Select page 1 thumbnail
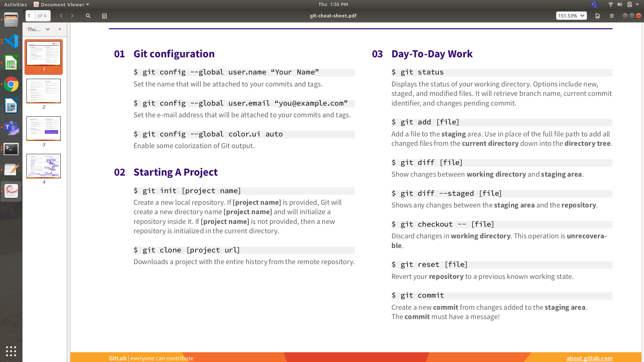 pos(44,57)
